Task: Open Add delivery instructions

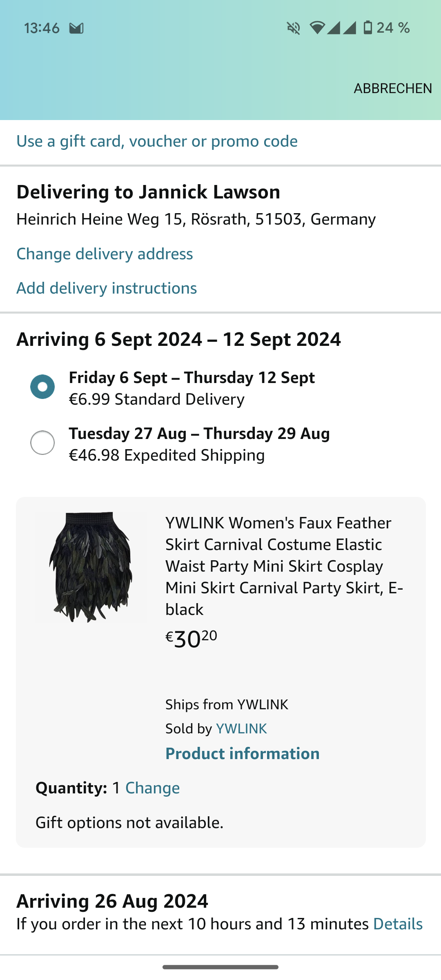Action: [107, 288]
